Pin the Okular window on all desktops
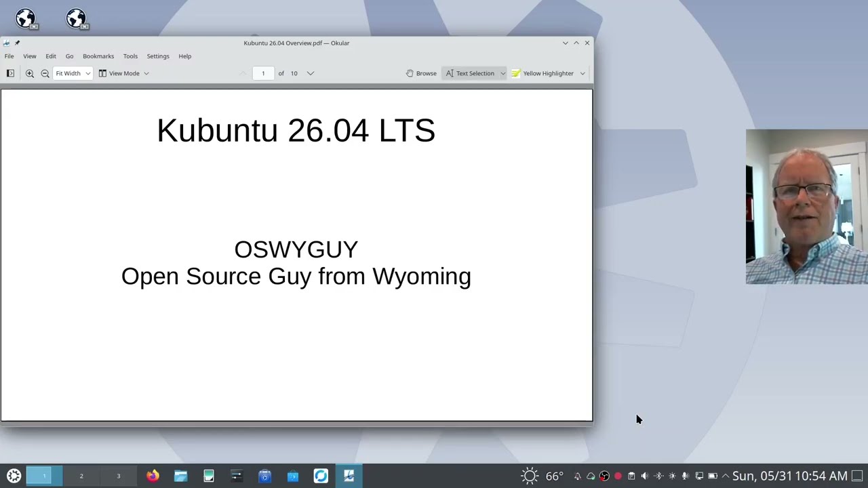 [17, 43]
